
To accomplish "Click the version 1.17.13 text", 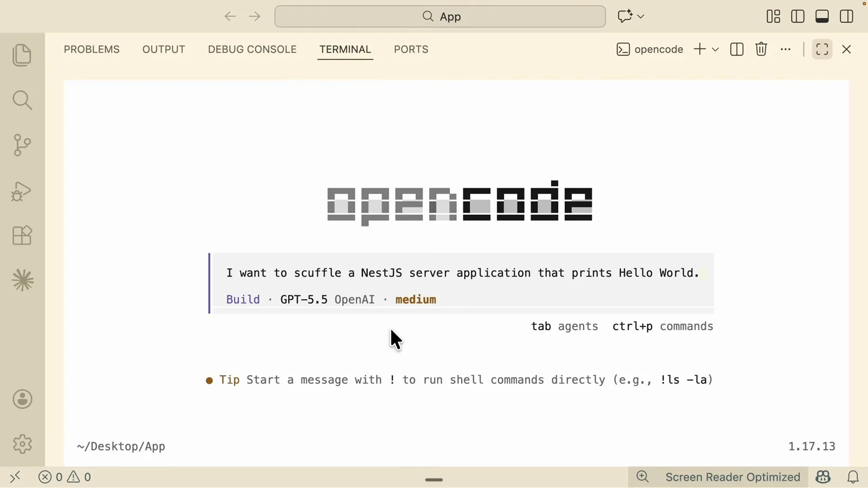I will (812, 447).
